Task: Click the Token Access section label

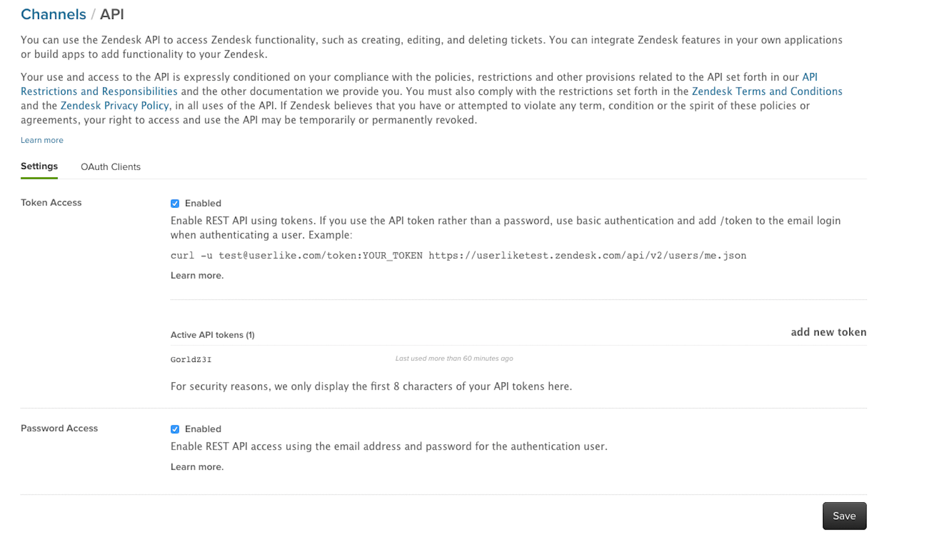Action: click(x=51, y=203)
